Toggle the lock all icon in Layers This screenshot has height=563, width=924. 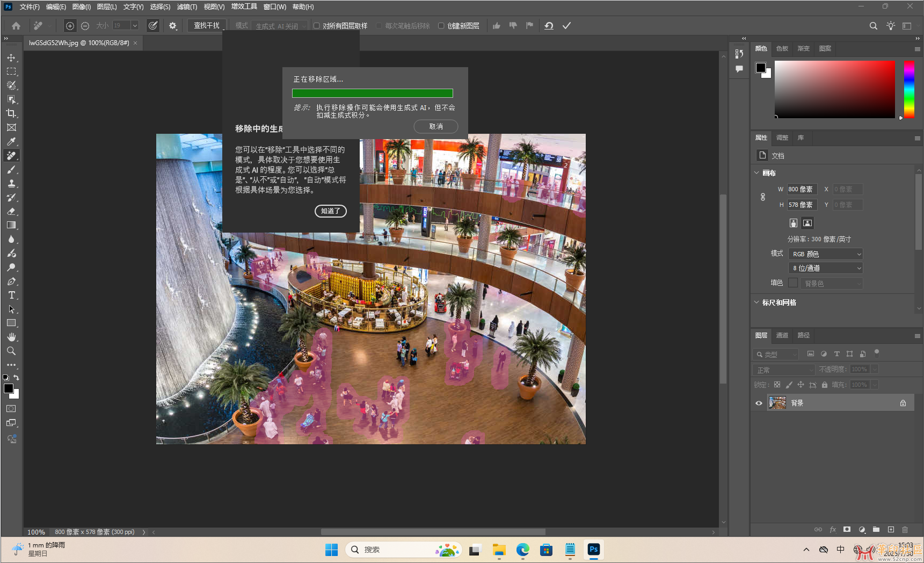[x=825, y=385]
